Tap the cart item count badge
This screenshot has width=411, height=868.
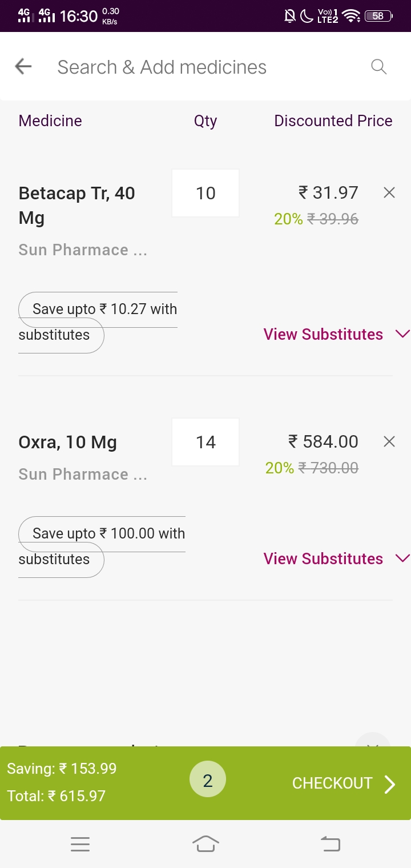point(208,781)
